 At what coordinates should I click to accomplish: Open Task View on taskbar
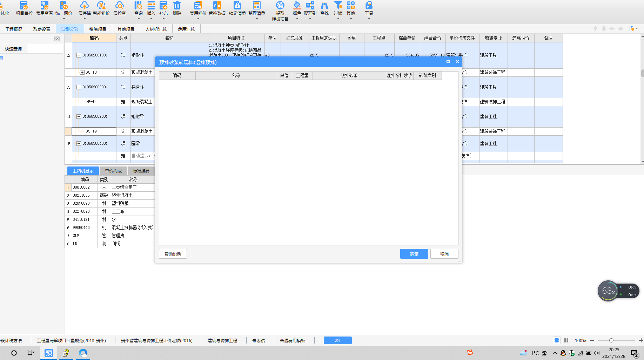(x=31, y=353)
